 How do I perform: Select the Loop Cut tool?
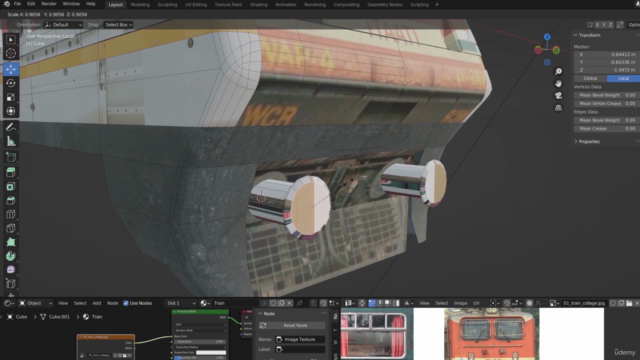tap(11, 214)
